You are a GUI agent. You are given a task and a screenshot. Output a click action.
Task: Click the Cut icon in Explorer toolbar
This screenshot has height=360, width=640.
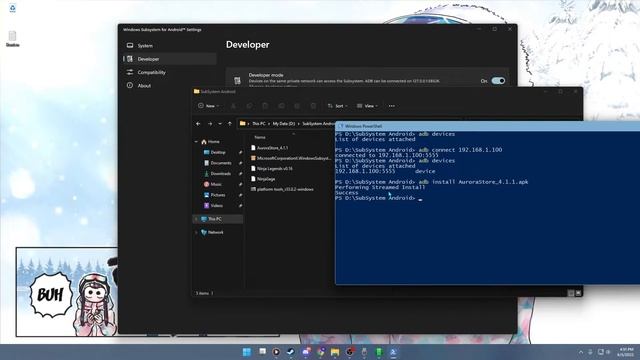233,106
